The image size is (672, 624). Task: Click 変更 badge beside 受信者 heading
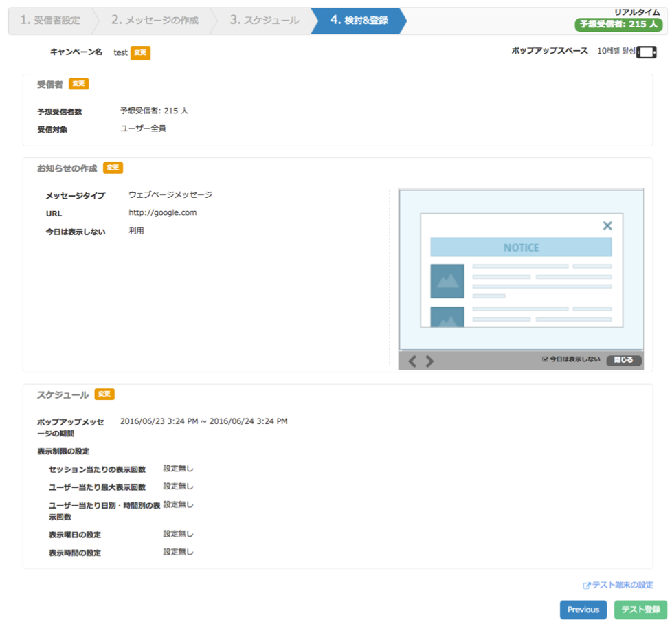point(78,84)
